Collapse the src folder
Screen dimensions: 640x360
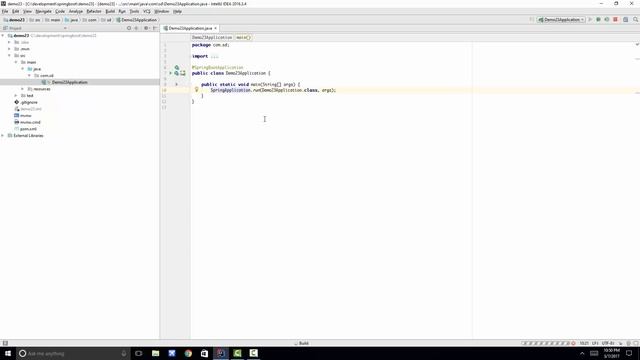(x=9, y=56)
